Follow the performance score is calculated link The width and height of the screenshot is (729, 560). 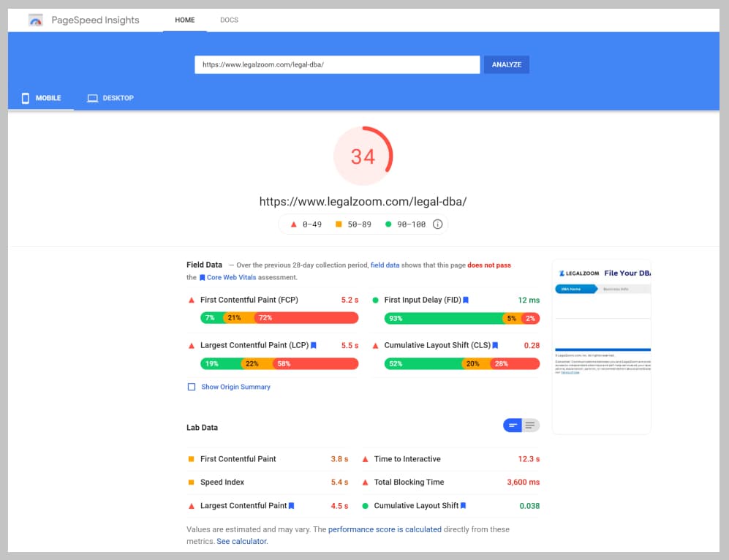pos(385,529)
